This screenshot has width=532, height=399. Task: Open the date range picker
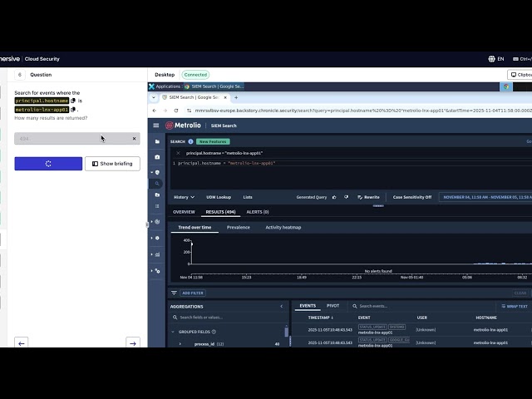click(485, 197)
